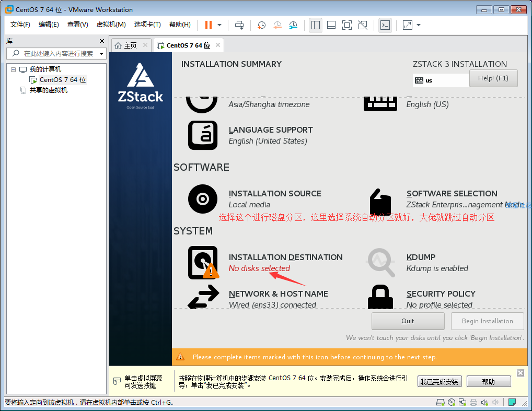Click the INSTALLATION DESTINATION disk icon
This screenshot has height=411, width=532.
(x=203, y=263)
